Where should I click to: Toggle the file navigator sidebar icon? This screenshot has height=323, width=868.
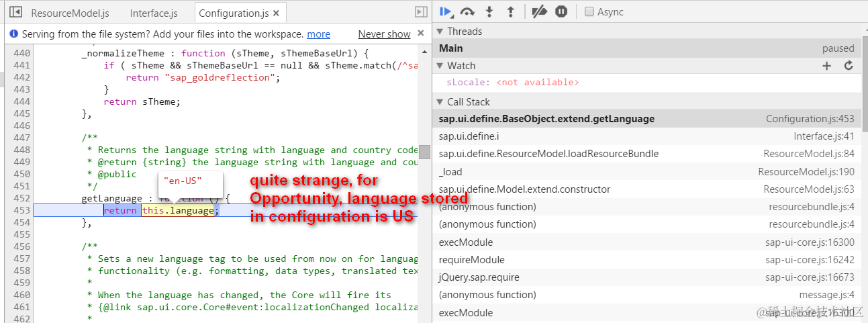pyautogui.click(x=16, y=12)
